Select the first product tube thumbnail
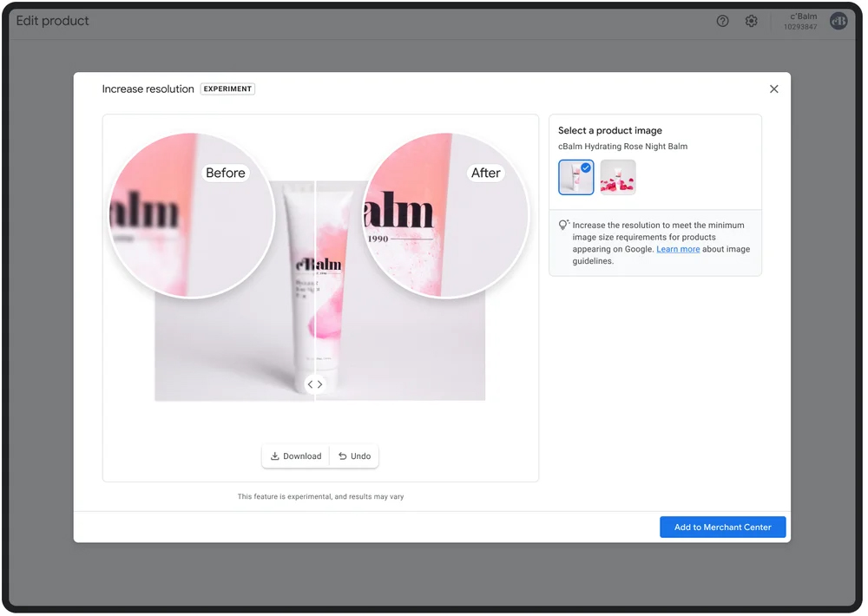868x616 pixels. pos(575,177)
